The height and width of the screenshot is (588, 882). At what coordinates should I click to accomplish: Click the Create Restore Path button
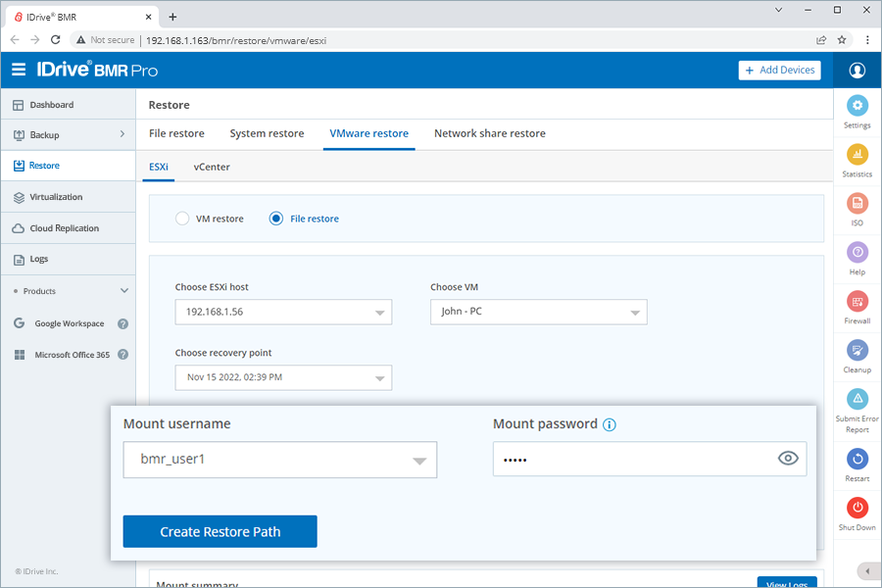(x=220, y=531)
